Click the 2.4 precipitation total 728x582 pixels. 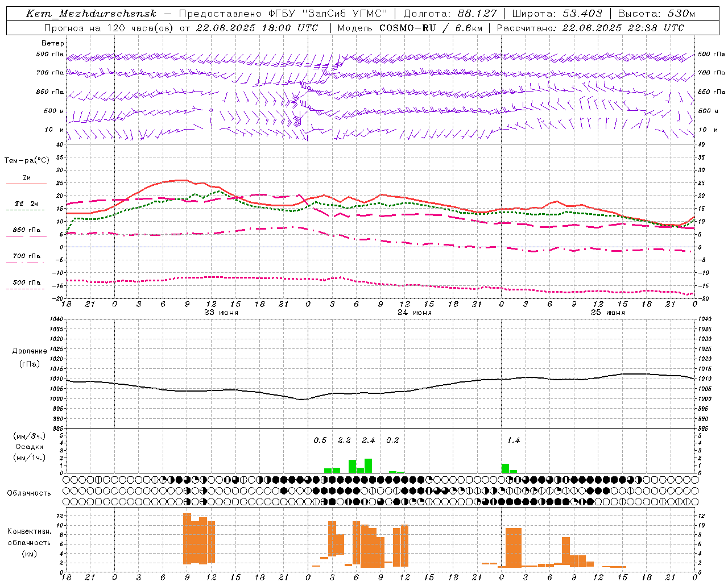point(369,440)
